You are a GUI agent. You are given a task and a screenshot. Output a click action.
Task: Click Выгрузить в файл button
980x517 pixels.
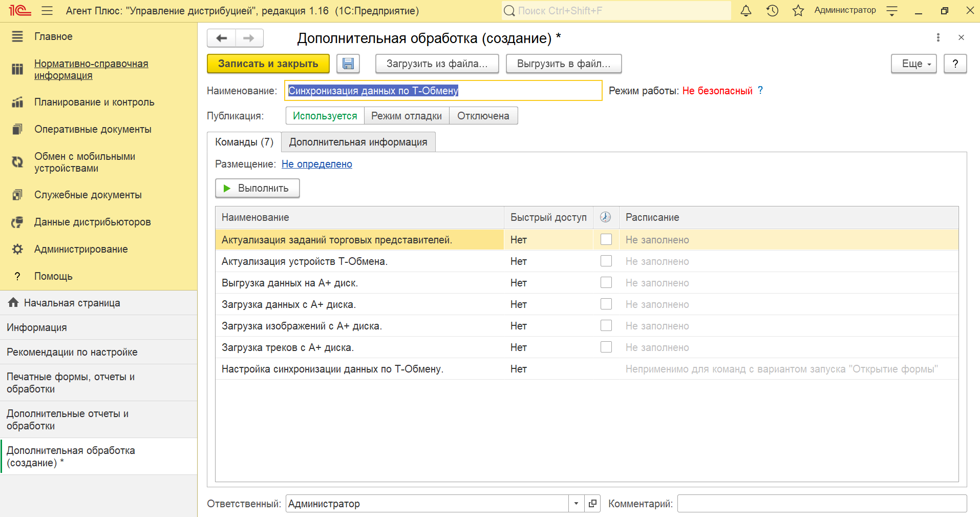pos(564,64)
